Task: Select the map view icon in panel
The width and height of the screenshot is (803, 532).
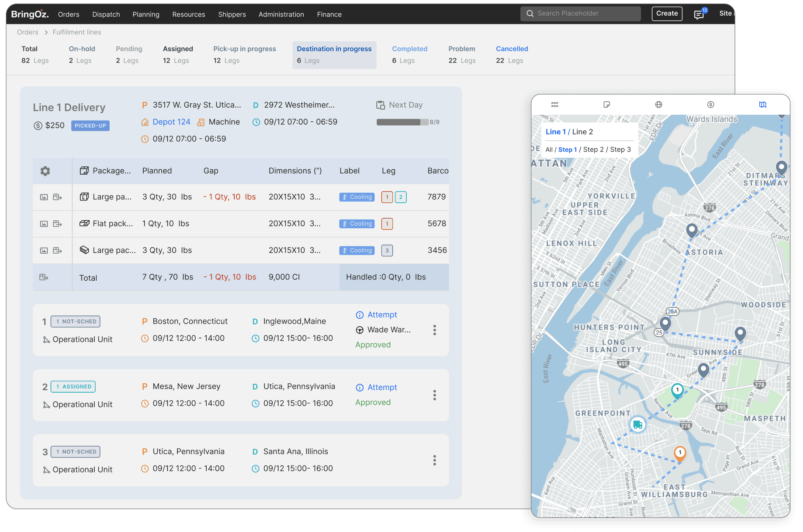Action: tap(763, 105)
